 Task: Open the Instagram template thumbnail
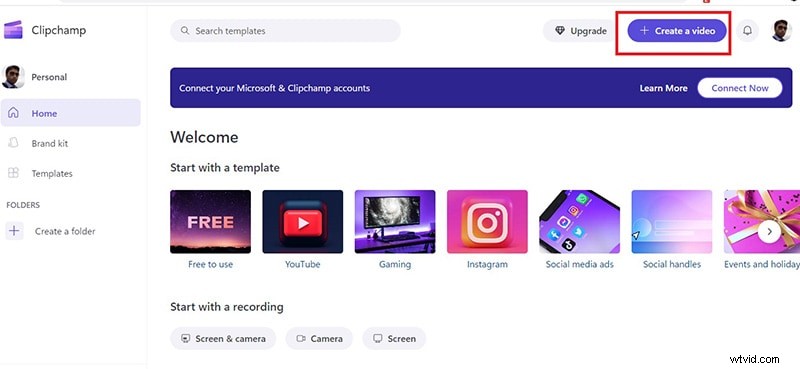coord(487,222)
